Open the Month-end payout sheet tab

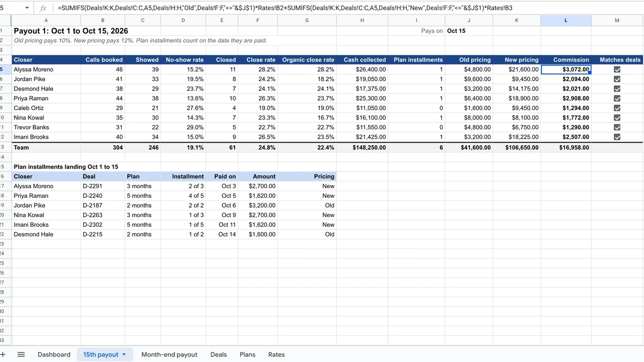pos(169,354)
